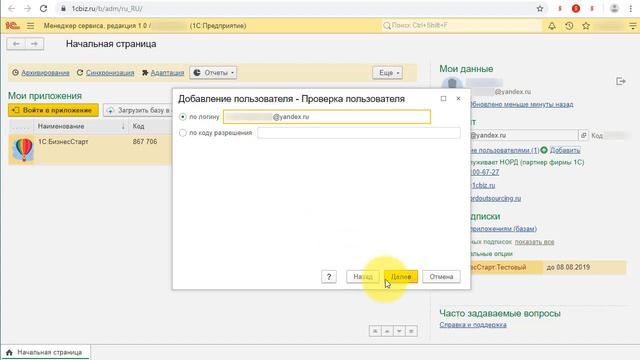Click the green plus add-user icon
This screenshot has width=640, height=360.
click(x=544, y=150)
